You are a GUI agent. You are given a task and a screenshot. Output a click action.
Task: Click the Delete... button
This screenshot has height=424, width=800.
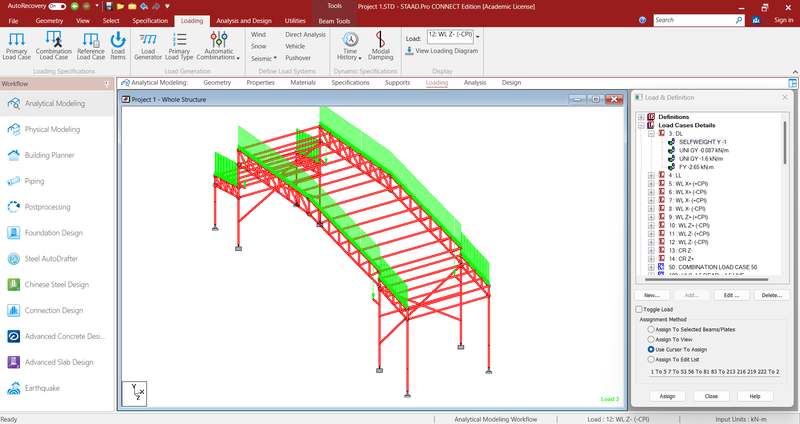click(771, 295)
